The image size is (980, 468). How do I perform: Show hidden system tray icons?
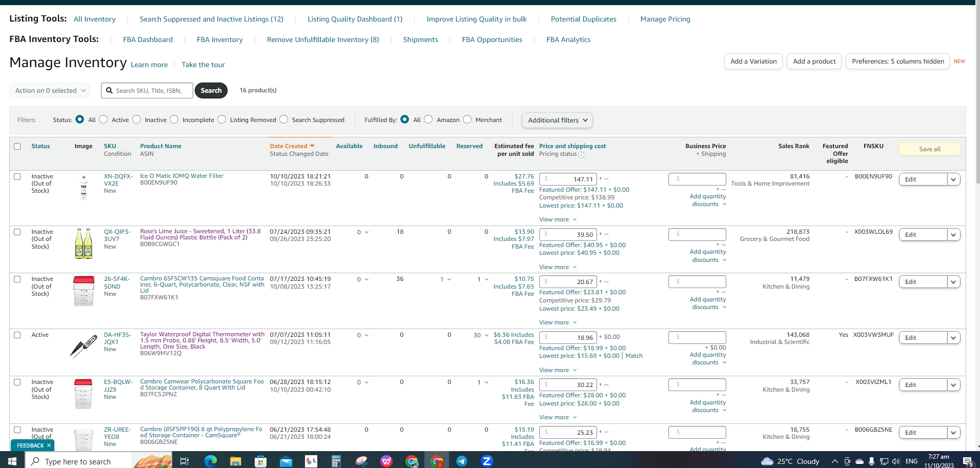coord(834,461)
